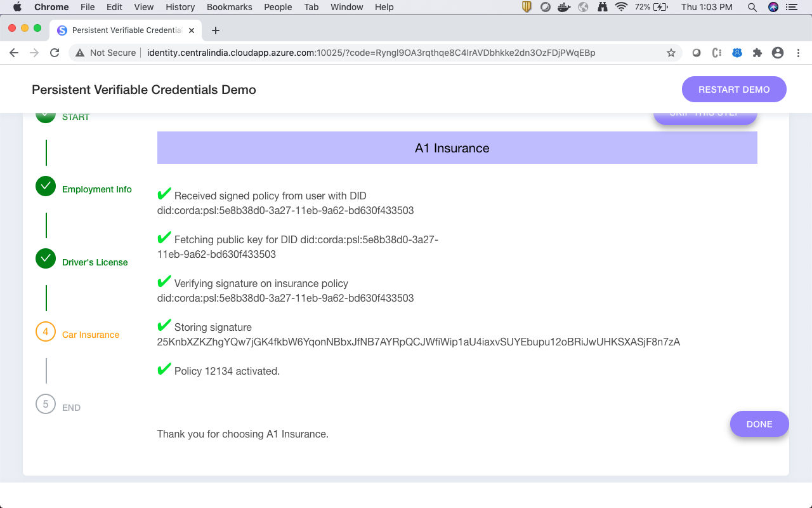Click the gray circle extension icon
The image size is (812, 508).
pyautogui.click(x=697, y=53)
